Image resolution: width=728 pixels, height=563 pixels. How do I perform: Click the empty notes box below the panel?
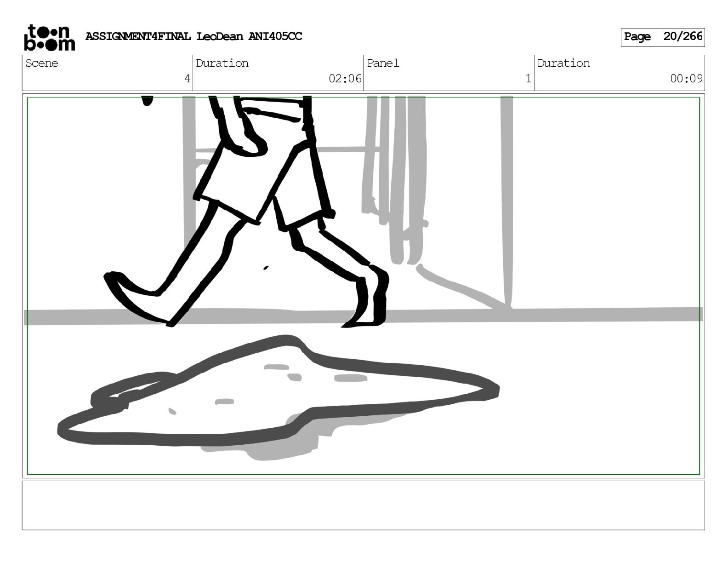pyautogui.click(x=364, y=506)
